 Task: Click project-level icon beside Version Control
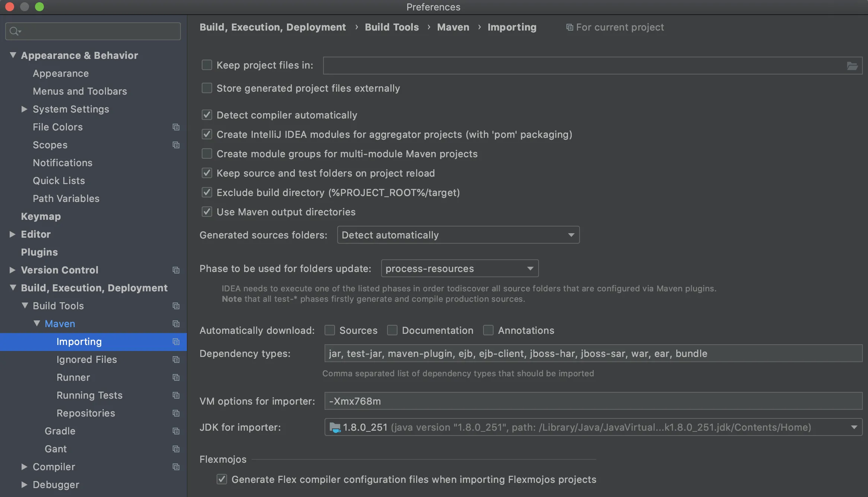click(176, 270)
